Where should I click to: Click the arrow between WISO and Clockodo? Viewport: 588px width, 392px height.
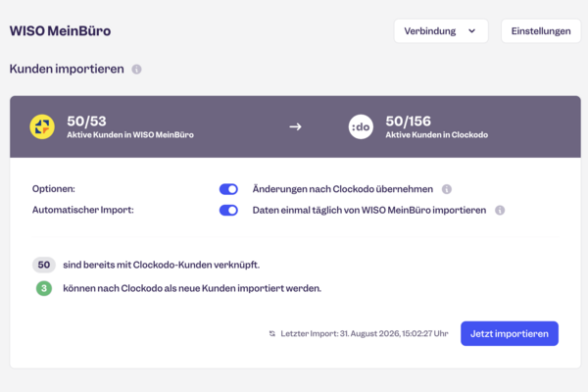(x=296, y=126)
